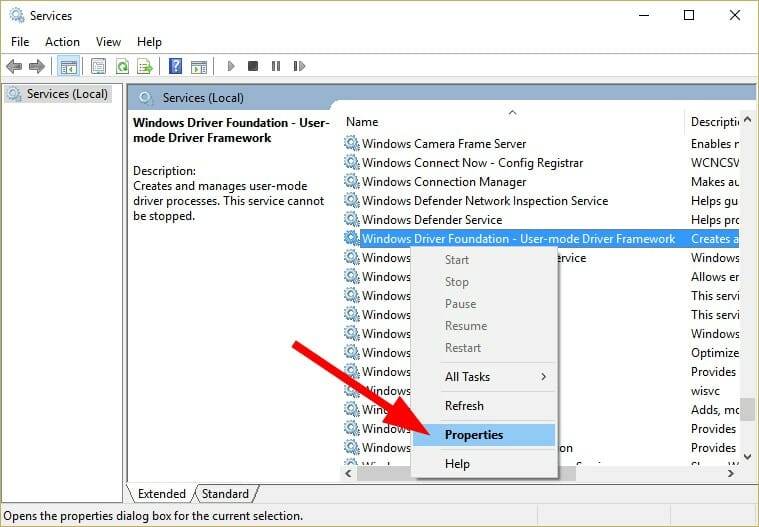Click the 'WCNCSV' description cell
The height and width of the screenshot is (527, 759).
click(x=715, y=163)
